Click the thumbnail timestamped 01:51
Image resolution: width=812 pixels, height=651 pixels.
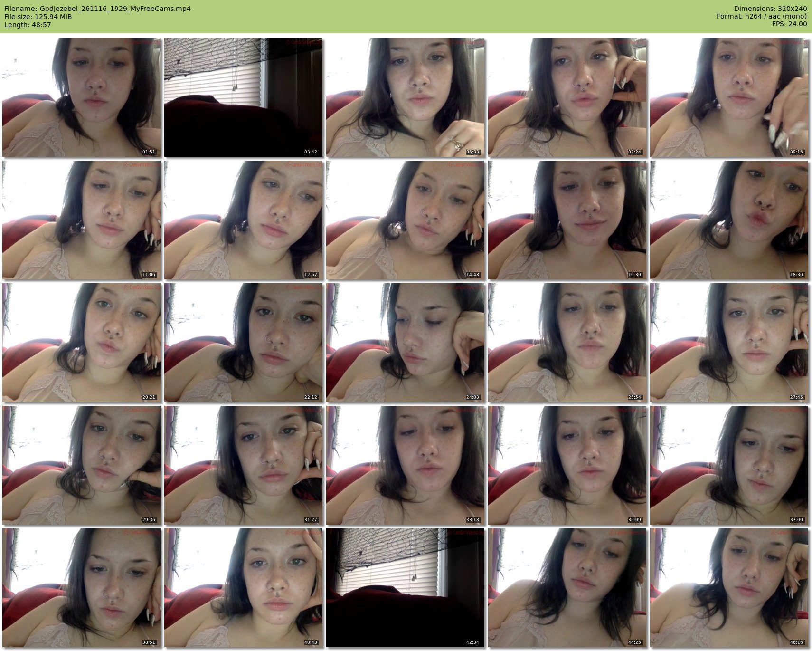(x=81, y=97)
